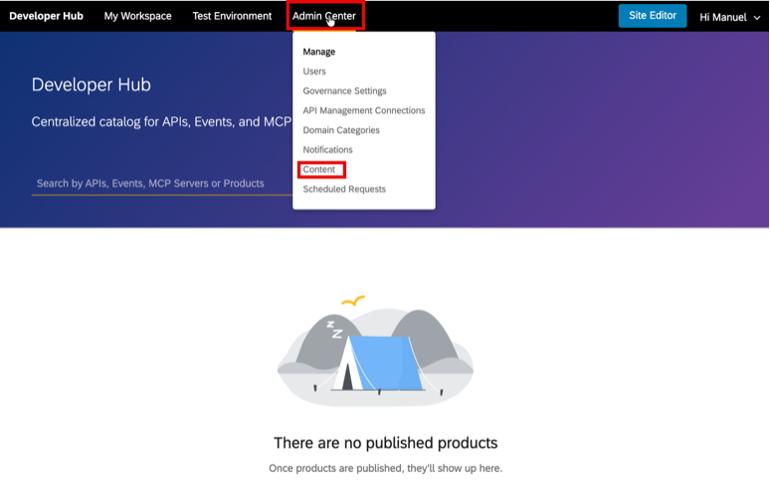Open My Workspace in the top navigation
The width and height of the screenshot is (770, 495).
pos(138,16)
